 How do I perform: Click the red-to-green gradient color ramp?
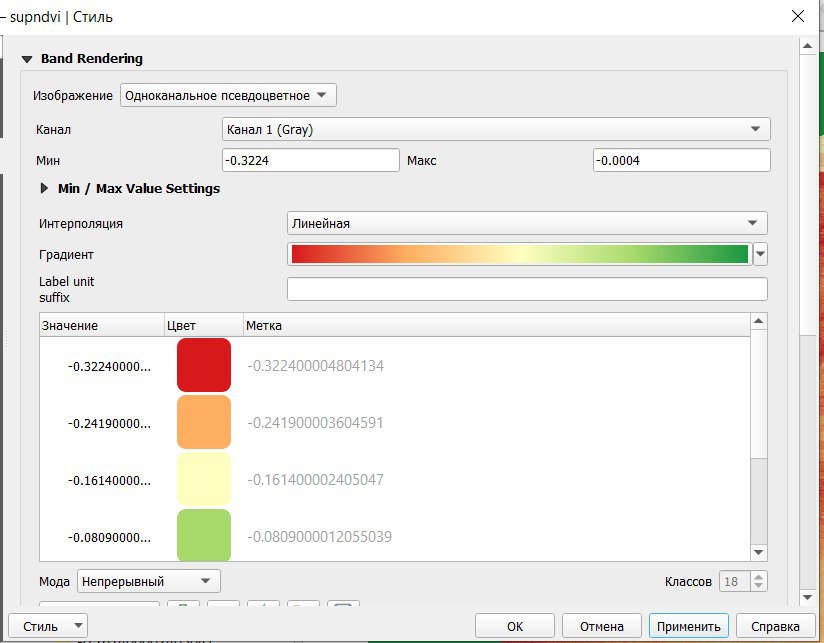(520, 254)
